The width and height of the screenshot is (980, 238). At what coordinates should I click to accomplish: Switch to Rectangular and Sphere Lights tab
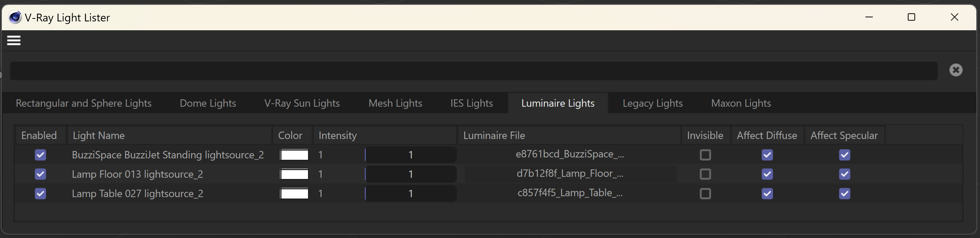pos(84,103)
